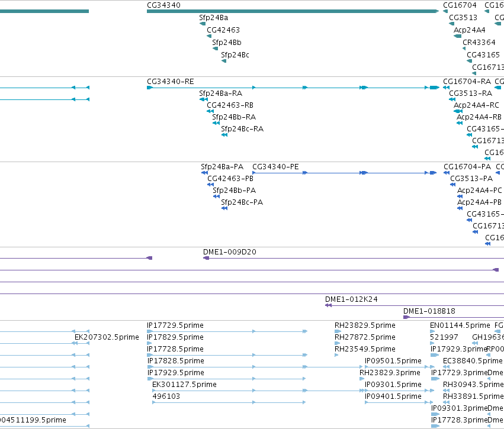Select EST EK301127.5prime
The image size is (504, 429).
[x=258, y=391]
